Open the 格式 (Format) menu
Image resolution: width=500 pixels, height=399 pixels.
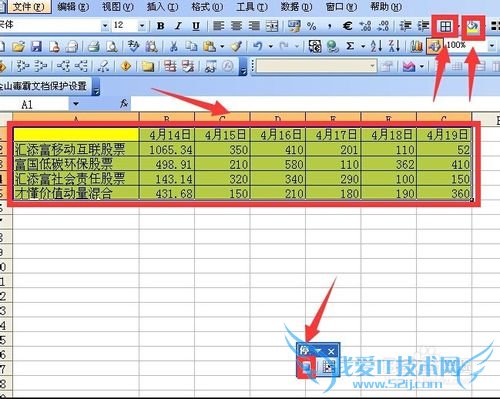point(207,6)
